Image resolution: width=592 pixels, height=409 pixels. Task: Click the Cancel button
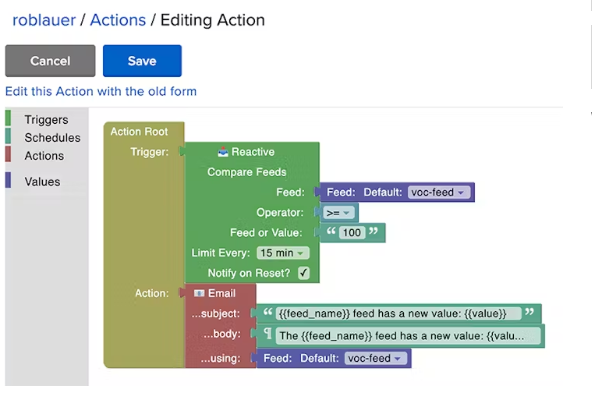50,61
